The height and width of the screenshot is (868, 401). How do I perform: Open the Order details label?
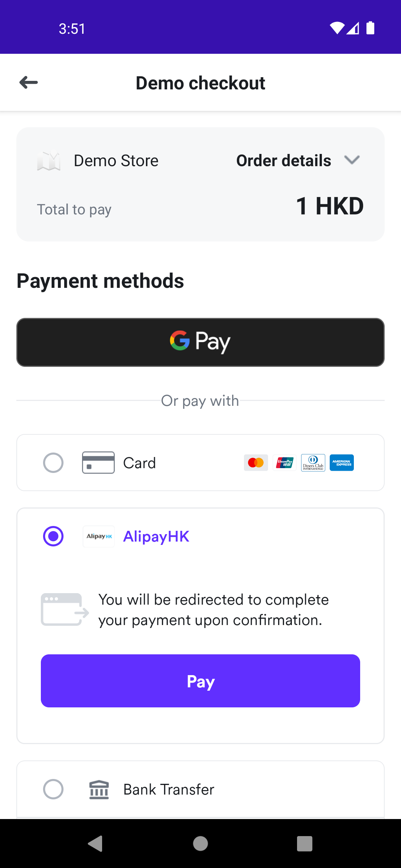click(284, 161)
